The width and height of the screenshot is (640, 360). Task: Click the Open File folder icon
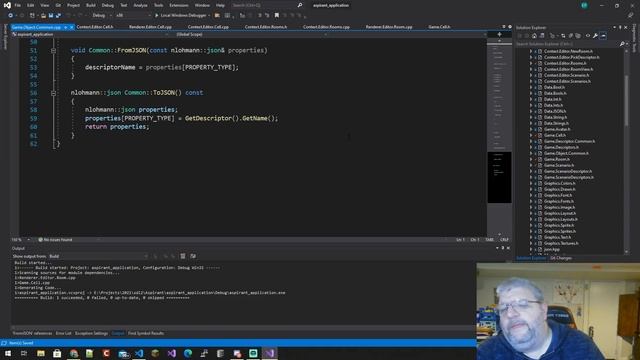pos(43,15)
